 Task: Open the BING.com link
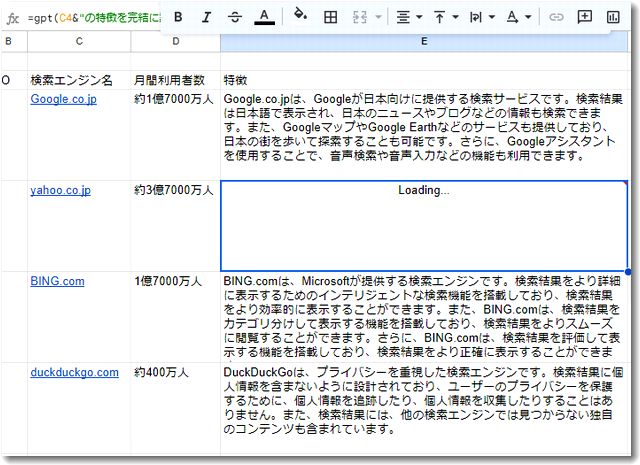(x=58, y=281)
